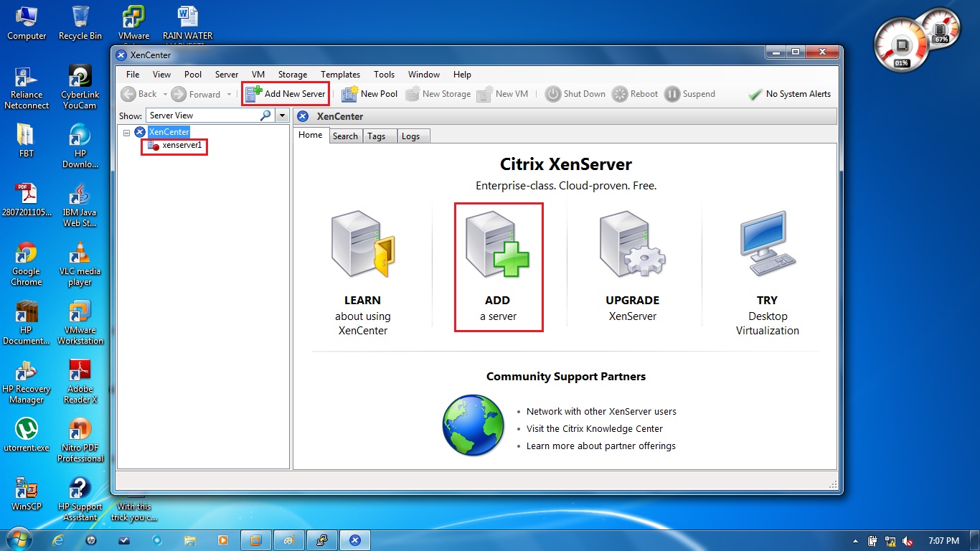Collapse the XenCenter tree node

click(x=126, y=133)
